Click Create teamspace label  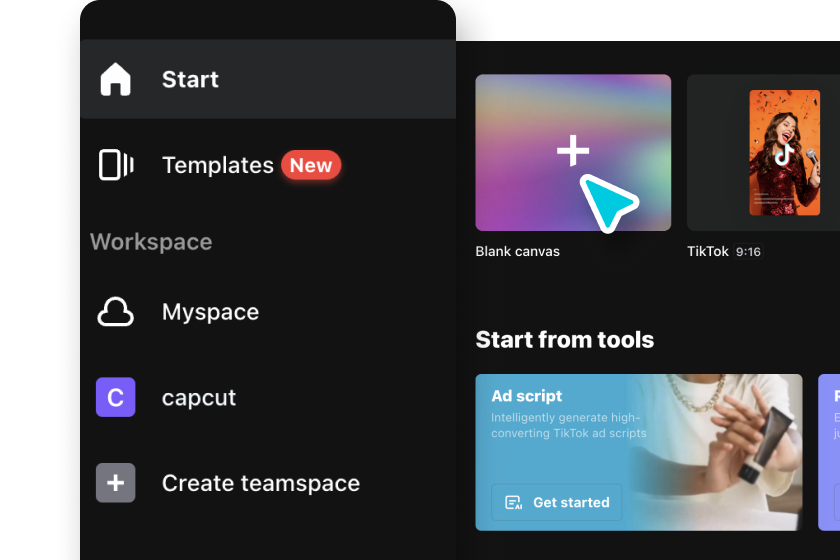(x=261, y=483)
